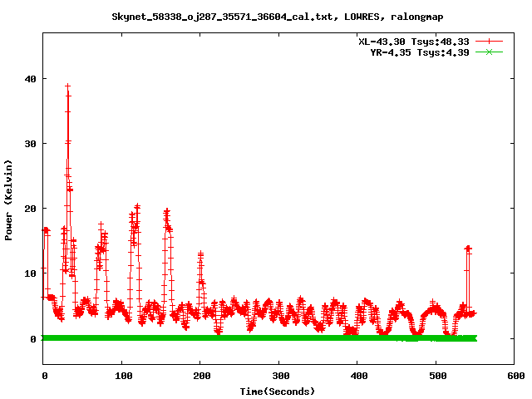Click the y-axis tick label 10

tap(30, 273)
